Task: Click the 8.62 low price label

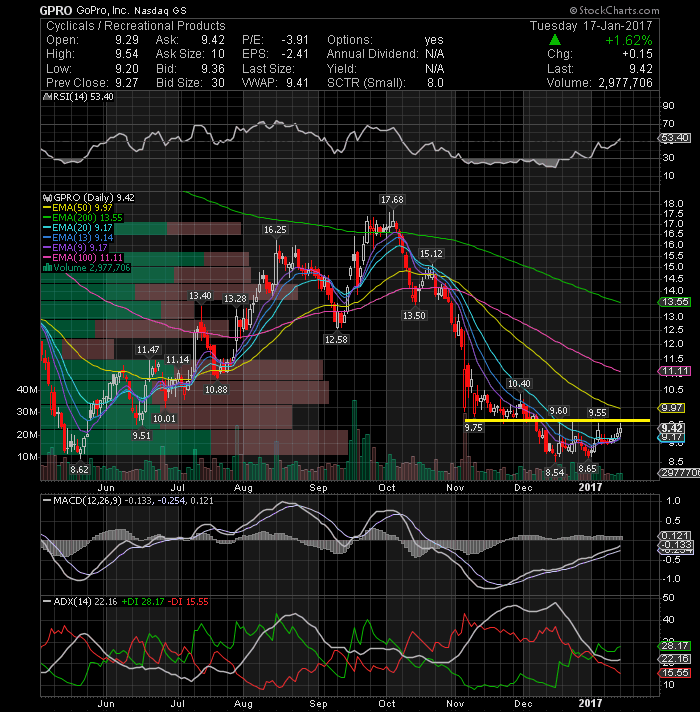Action: coord(79,469)
